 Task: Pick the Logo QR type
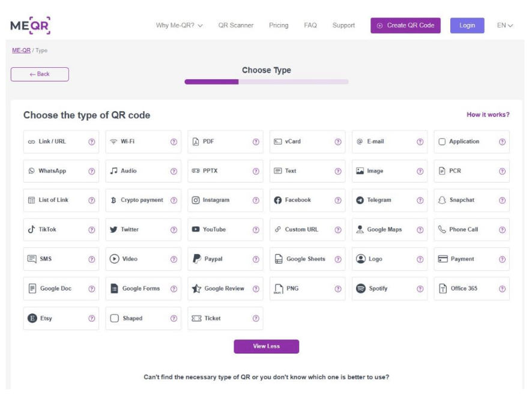390,259
